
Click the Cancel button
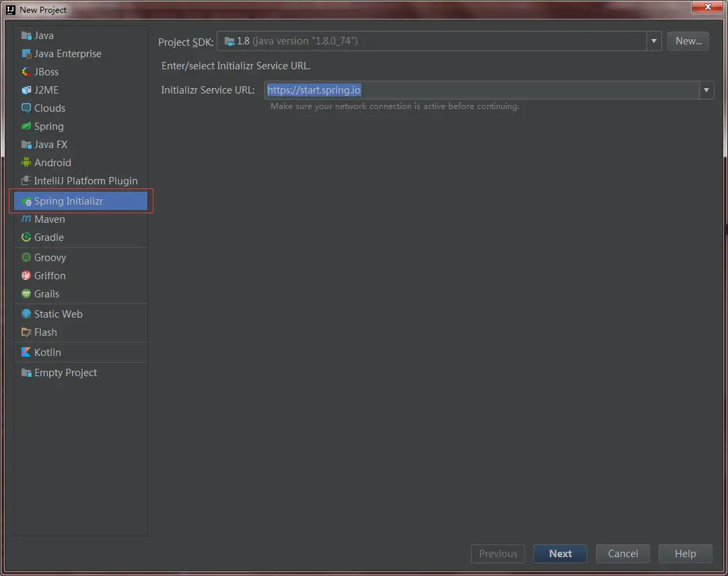click(x=622, y=554)
